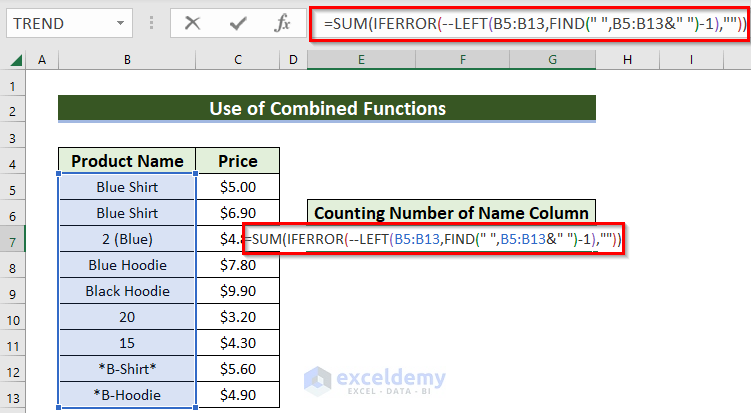
Task: Select column B header
Action: tap(127, 60)
